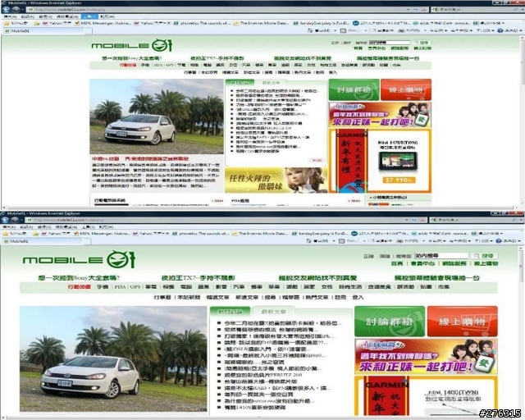Screen dimensions: 525x420
Task: Switch to 最新文章 tab in bottom window
Action: click(274, 312)
